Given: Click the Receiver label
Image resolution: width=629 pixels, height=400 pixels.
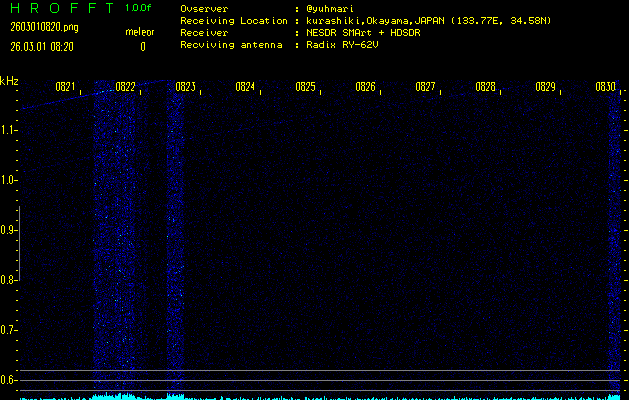Looking at the screenshot, I should pos(204,33).
